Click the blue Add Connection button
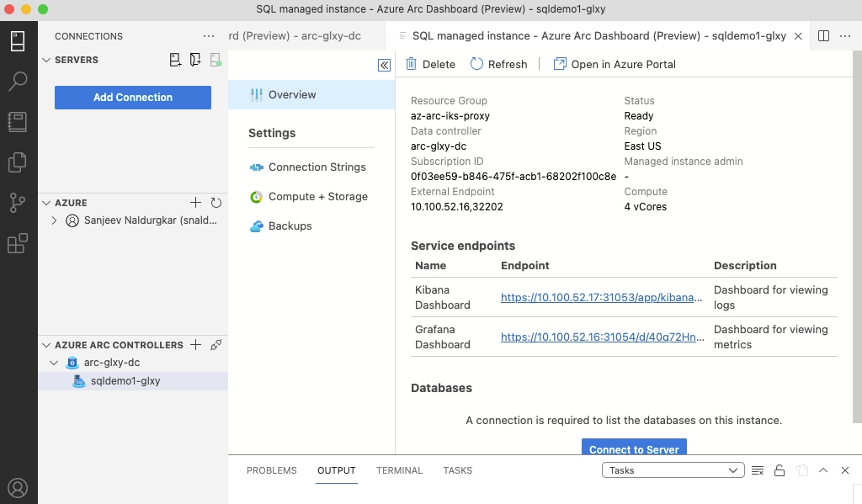 [133, 98]
